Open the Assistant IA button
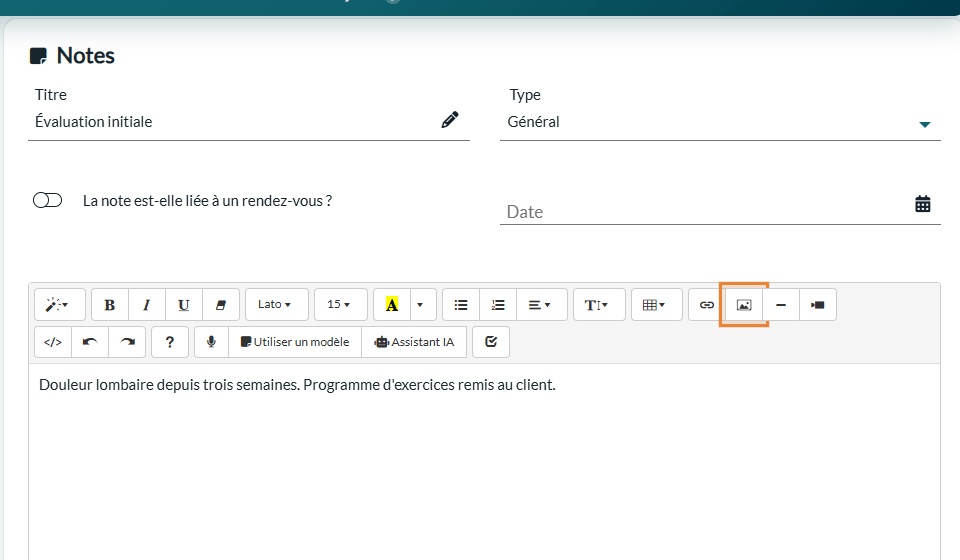960x560 pixels. [x=414, y=342]
